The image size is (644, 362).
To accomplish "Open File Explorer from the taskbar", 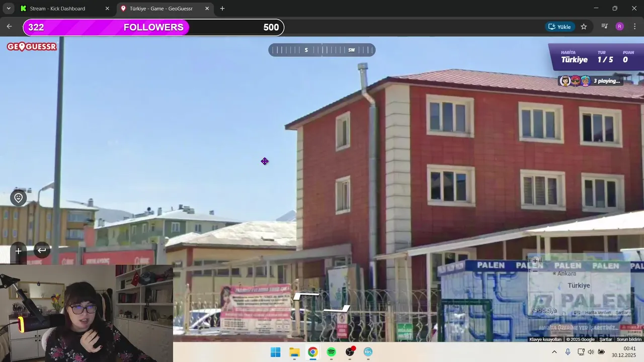I will coord(294,352).
